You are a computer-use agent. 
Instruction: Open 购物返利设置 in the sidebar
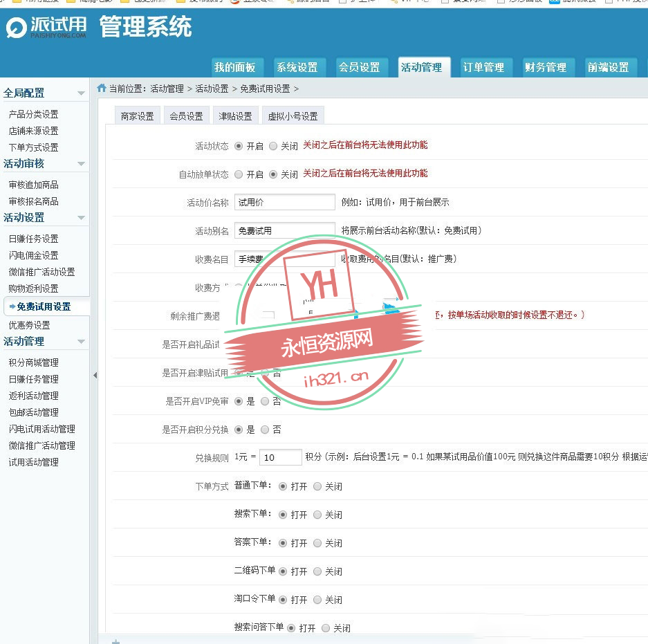point(33,288)
